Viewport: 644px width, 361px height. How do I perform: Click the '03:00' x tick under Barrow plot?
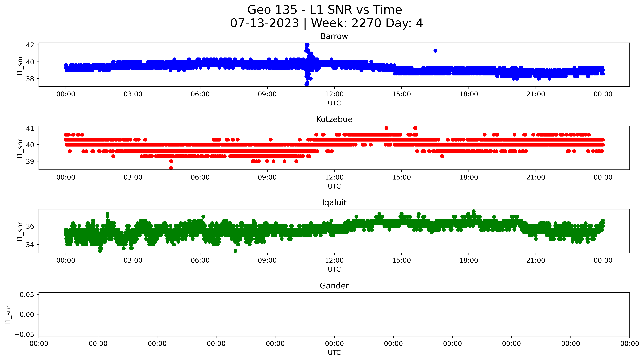point(133,94)
